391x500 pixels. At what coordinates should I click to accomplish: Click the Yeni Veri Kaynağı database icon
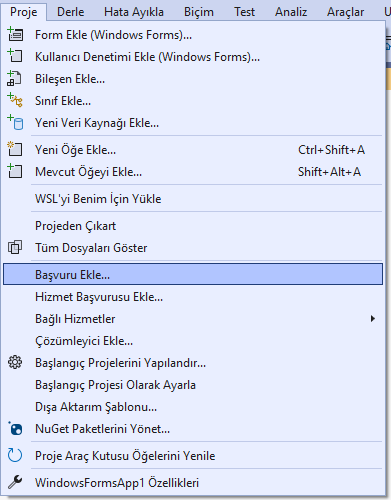pyautogui.click(x=15, y=122)
